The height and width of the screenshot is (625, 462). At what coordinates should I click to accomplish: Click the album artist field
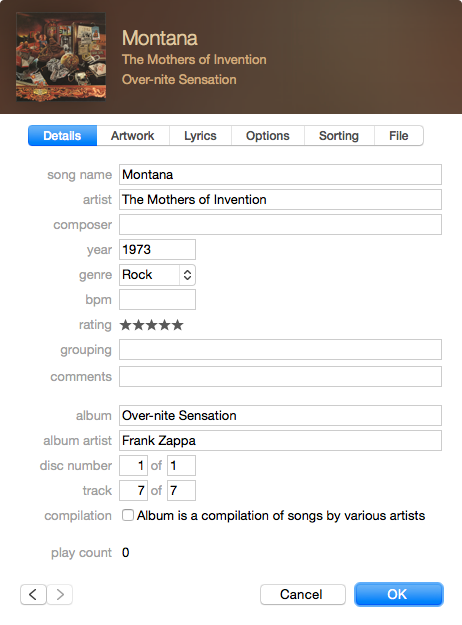(280, 440)
